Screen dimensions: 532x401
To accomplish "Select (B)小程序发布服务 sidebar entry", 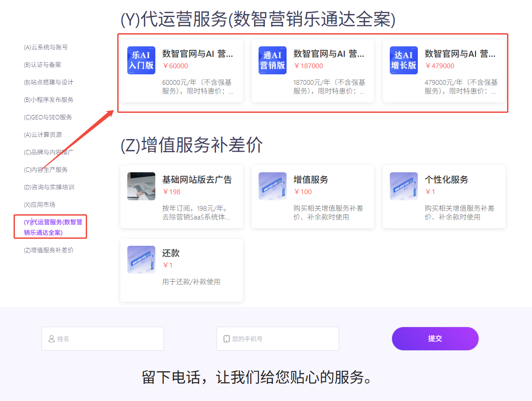I will click(x=49, y=100).
